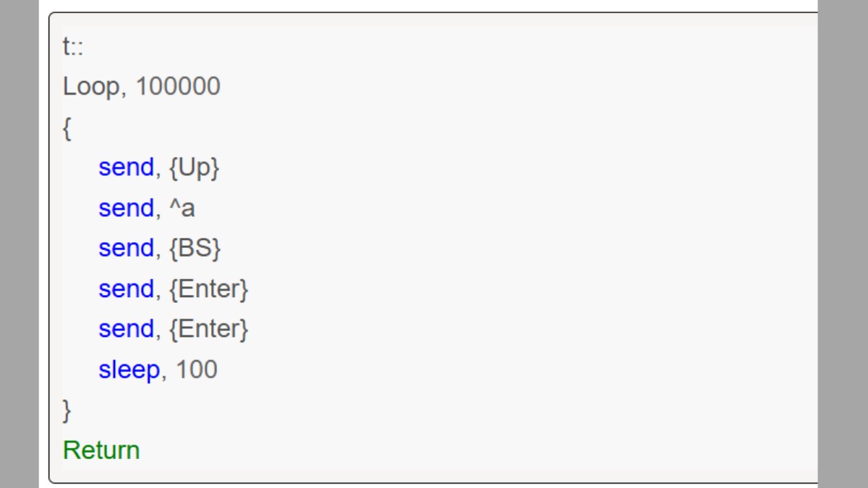The width and height of the screenshot is (868, 488).
Task: Click the send keyword before ^a
Action: pyautogui.click(x=126, y=207)
